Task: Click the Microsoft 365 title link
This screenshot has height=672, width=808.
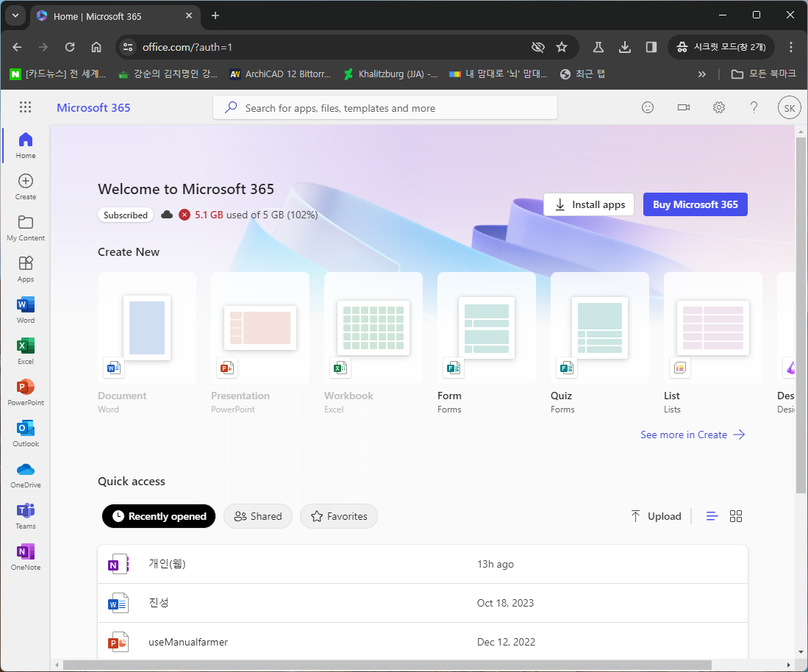Action: (x=93, y=107)
